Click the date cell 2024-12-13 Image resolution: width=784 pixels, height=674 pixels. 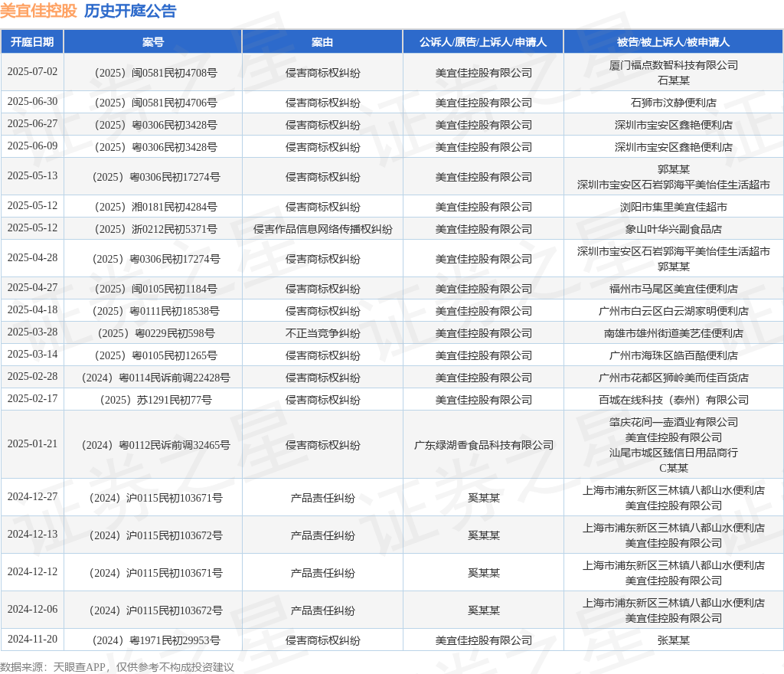[32, 535]
